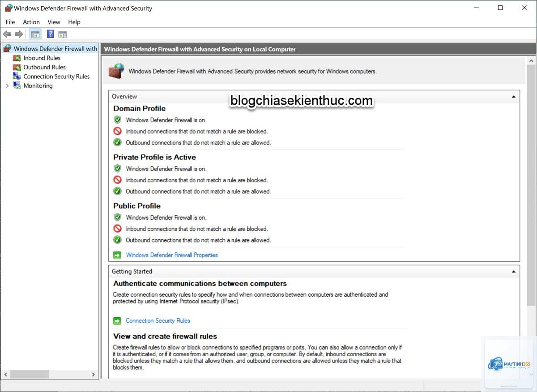Image resolution: width=537 pixels, height=392 pixels.
Task: Click the tree pane horizontal scrollbar thumb
Action: pyautogui.click(x=30, y=375)
